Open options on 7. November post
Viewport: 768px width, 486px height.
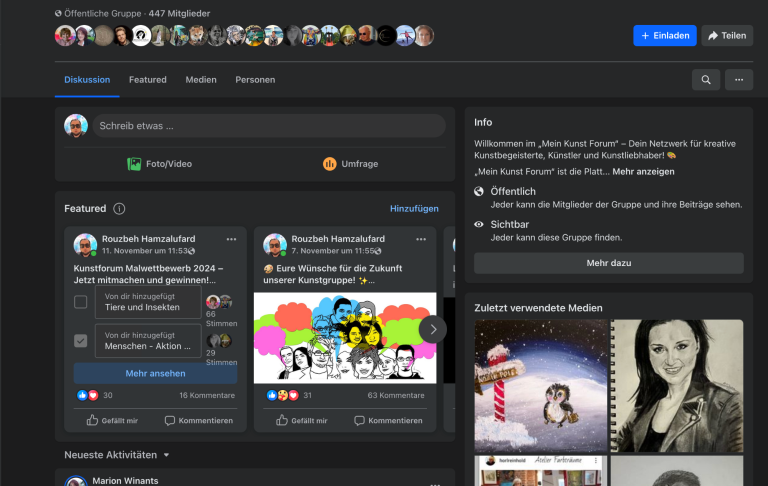421,240
